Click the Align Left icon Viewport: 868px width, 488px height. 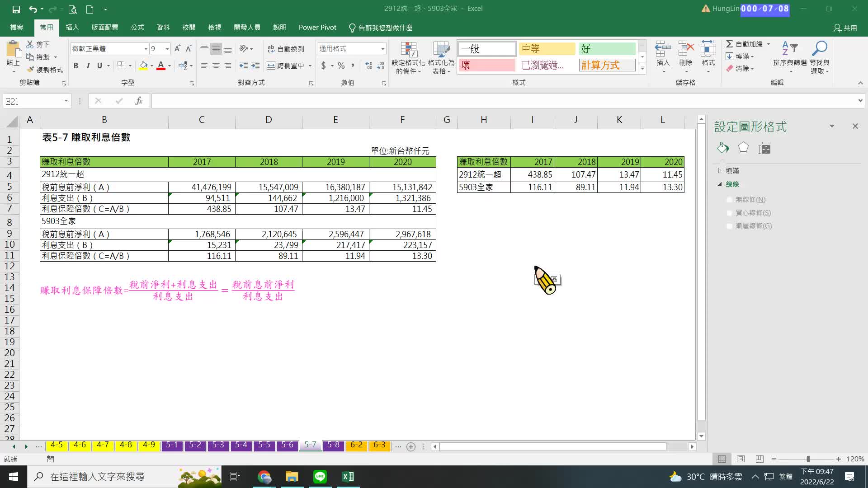pyautogui.click(x=204, y=66)
